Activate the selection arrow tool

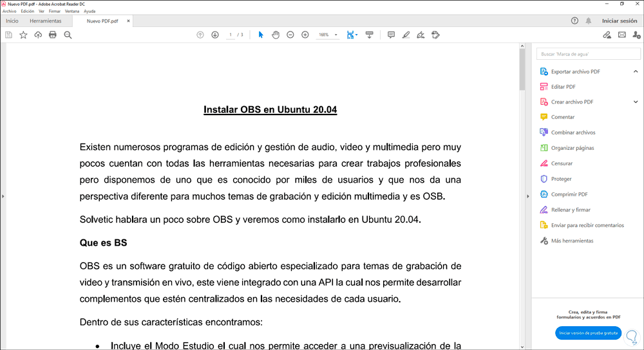click(260, 35)
